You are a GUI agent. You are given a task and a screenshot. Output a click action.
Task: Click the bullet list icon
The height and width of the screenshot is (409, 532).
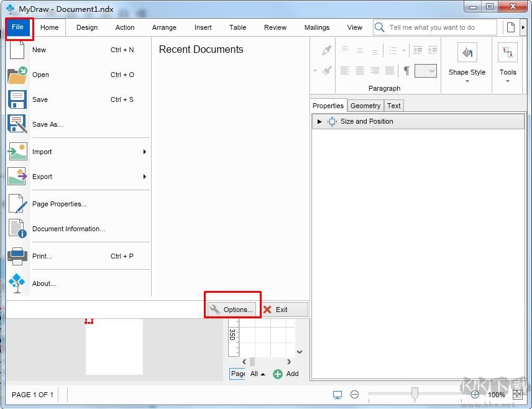[393, 50]
